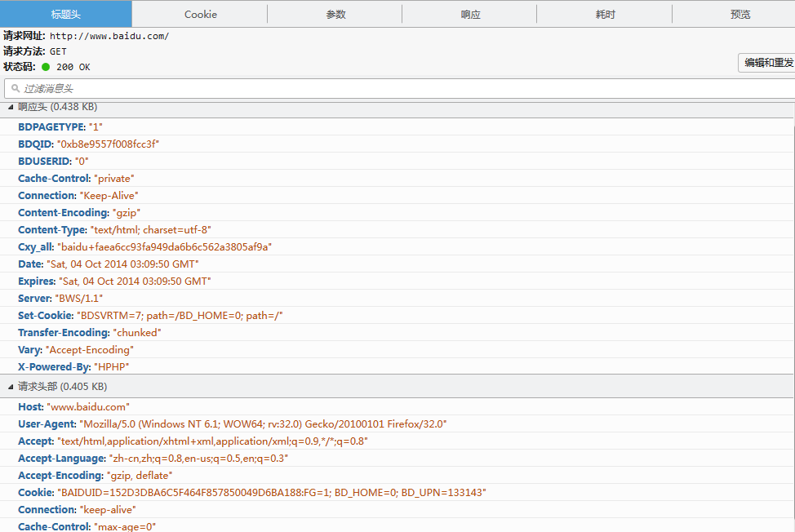Collapse the 请求头部 section triangle
Image resolution: width=795 pixels, height=532 pixels.
click(11, 387)
